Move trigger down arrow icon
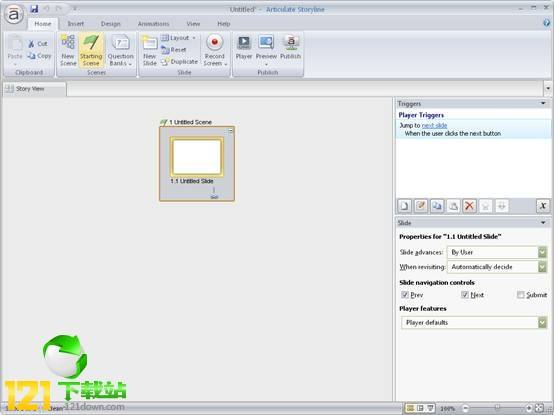This screenshot has width=554, height=415. pos(502,206)
